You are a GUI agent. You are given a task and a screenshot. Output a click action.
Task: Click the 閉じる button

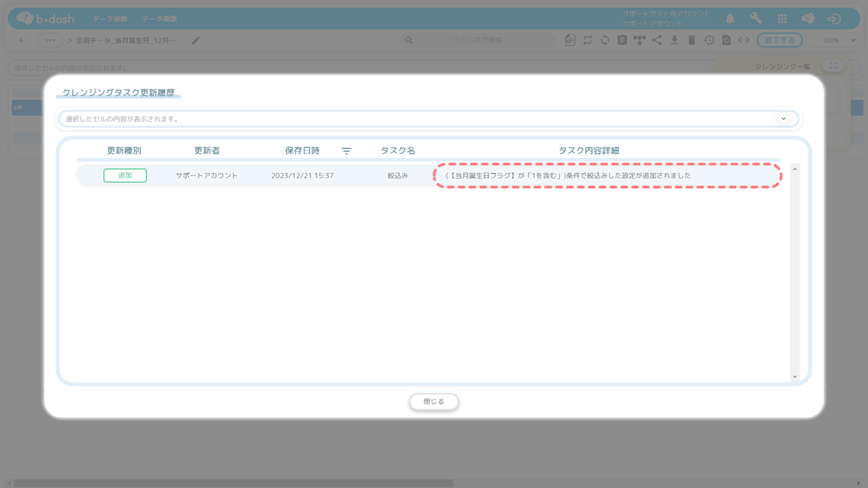click(434, 402)
